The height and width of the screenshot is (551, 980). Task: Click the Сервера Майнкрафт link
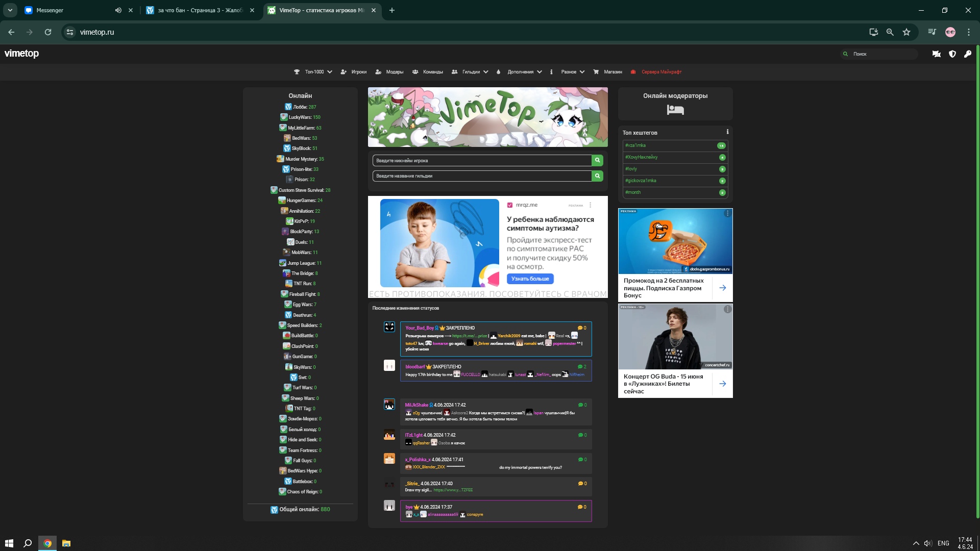(x=661, y=72)
